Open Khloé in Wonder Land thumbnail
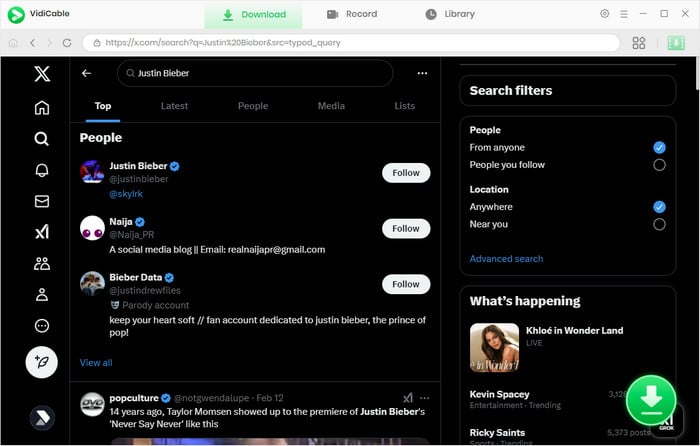700x446 pixels. [494, 348]
